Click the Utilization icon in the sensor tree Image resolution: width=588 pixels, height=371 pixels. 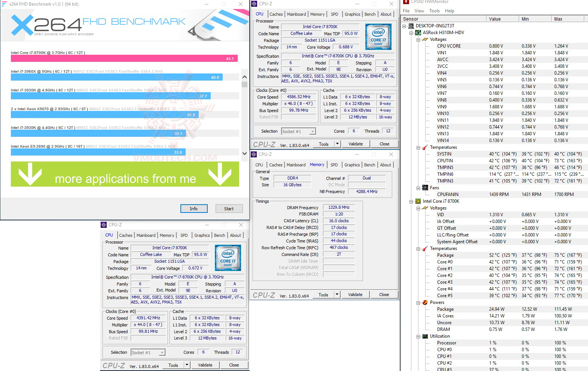pos(425,336)
